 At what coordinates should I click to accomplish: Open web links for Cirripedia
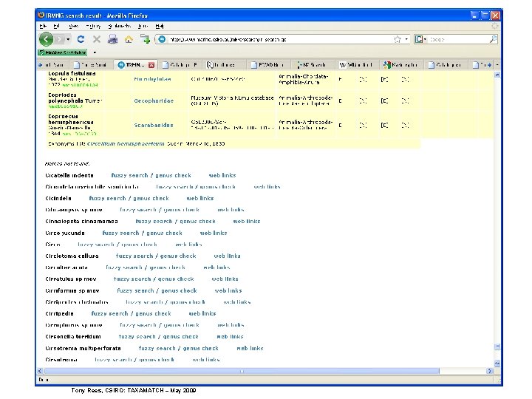(x=202, y=313)
